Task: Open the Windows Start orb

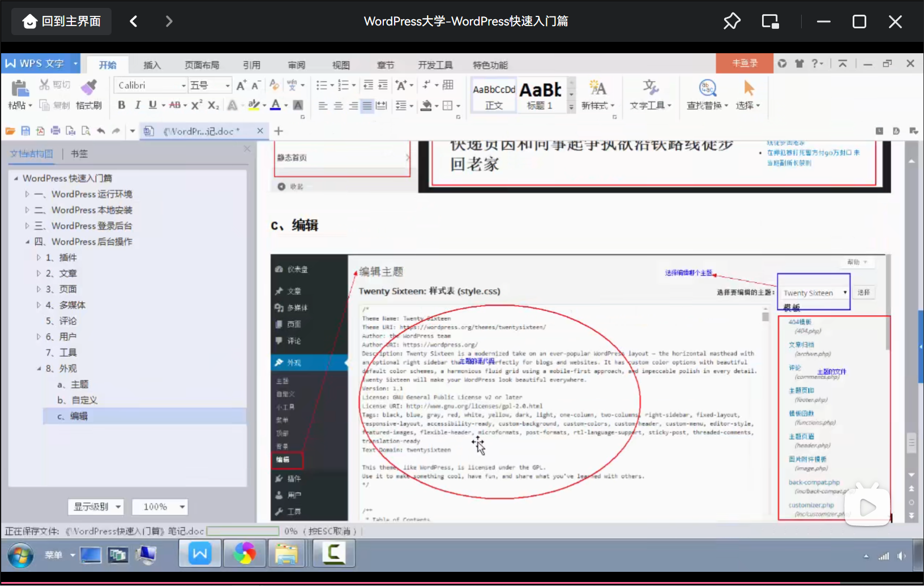Action: (x=20, y=555)
